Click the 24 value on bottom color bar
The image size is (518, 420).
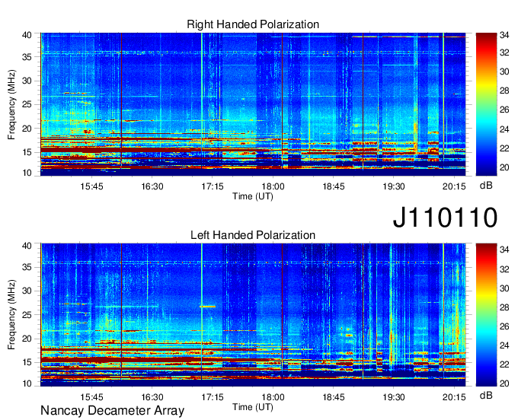click(504, 345)
